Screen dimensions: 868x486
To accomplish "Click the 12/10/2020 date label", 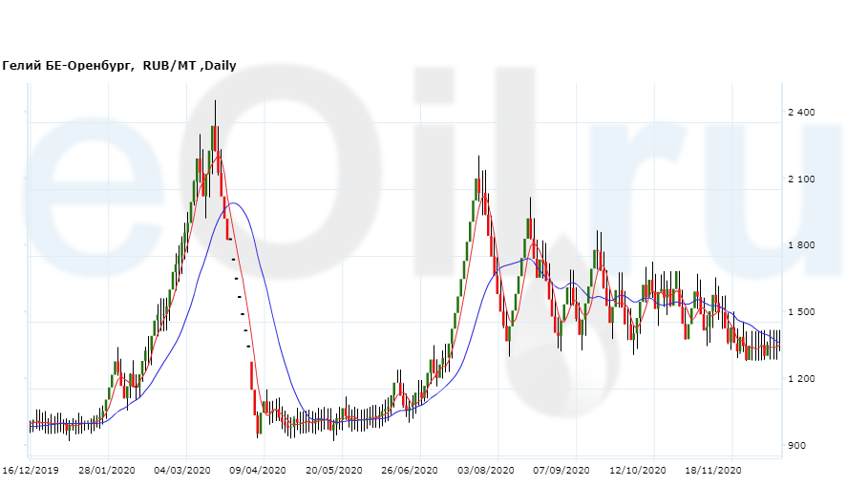I will [x=638, y=471].
